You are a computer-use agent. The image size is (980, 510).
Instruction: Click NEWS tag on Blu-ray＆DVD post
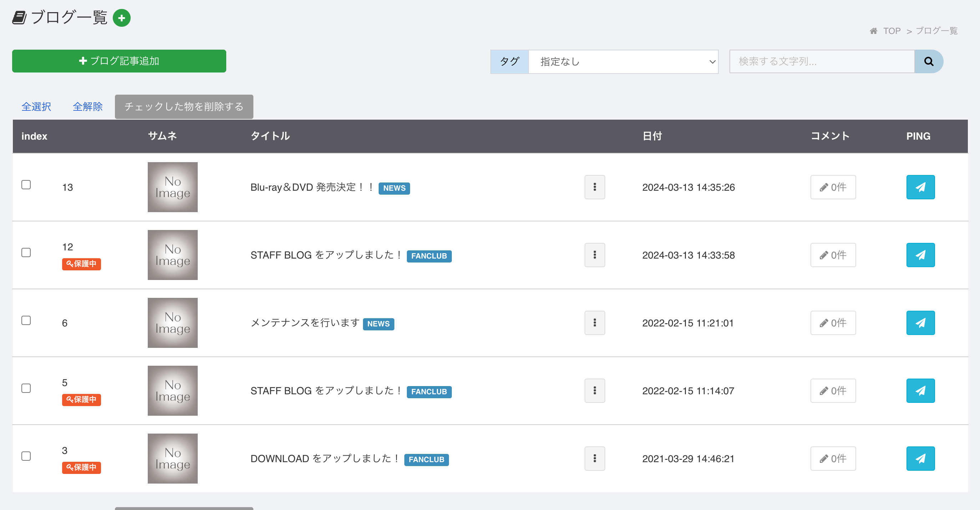394,188
